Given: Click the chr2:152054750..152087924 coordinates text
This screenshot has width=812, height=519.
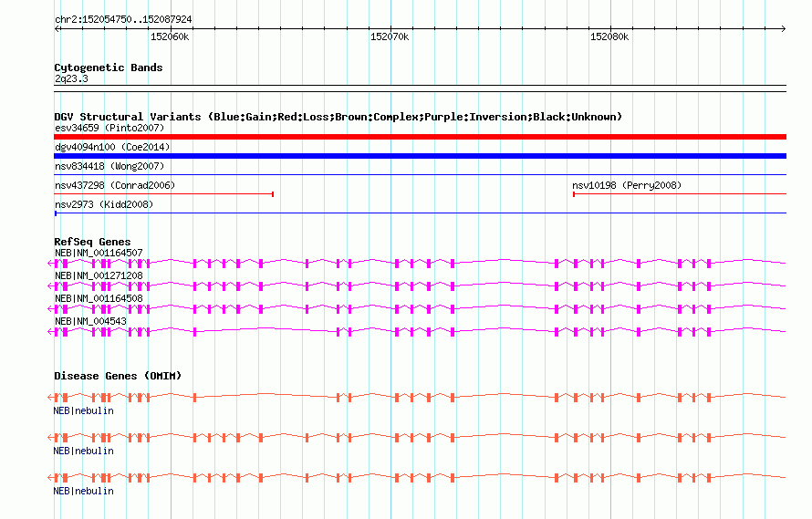Looking at the screenshot, I should 123,19.
